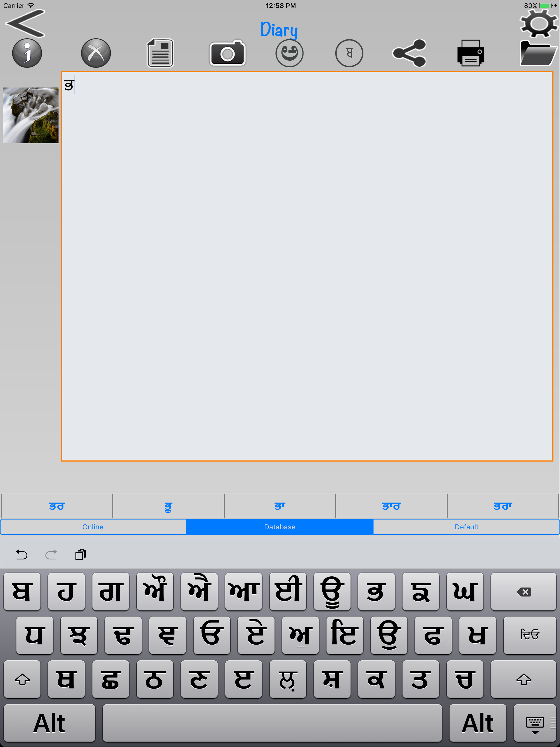This screenshot has height=747, width=560.
Task: Open the info icon
Action: click(27, 53)
